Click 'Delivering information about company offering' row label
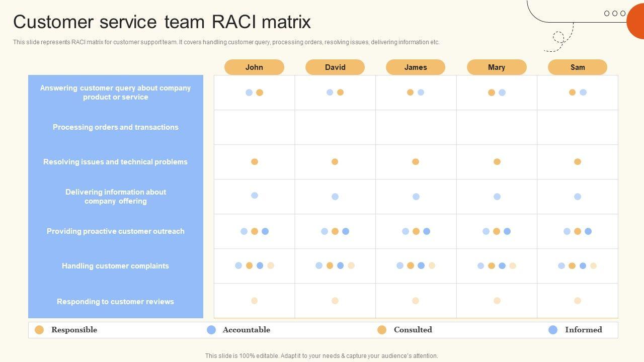 click(x=116, y=197)
